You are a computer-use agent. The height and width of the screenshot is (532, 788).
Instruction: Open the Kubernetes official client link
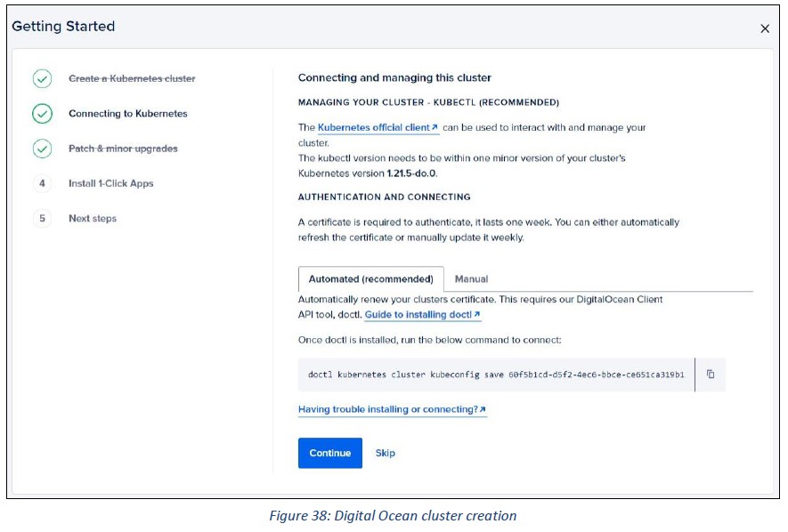point(373,127)
